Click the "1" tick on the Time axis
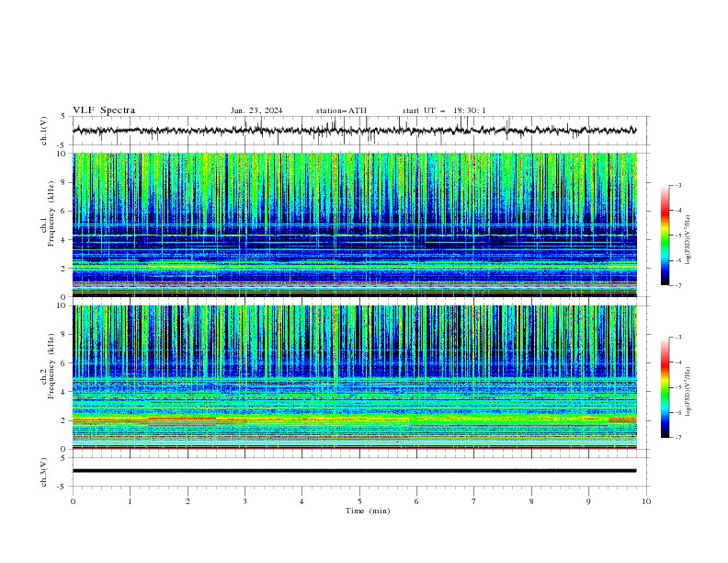The width and height of the screenshot is (728, 563). (x=131, y=501)
